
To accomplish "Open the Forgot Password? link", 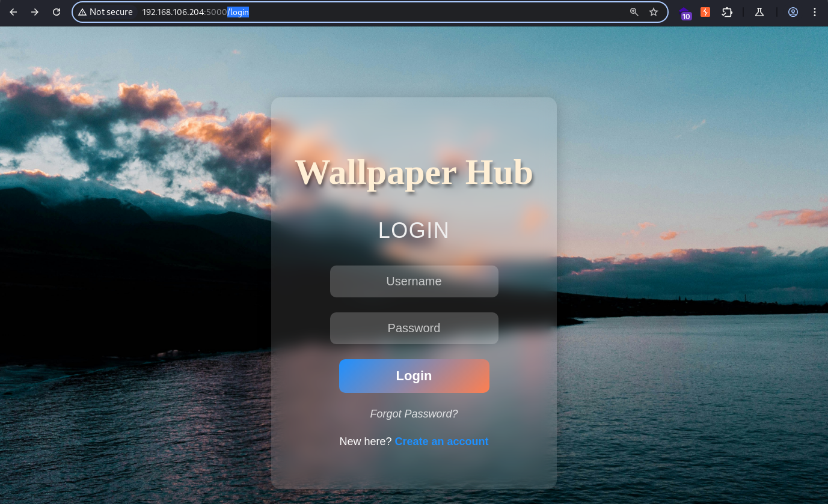I will tap(414, 414).
